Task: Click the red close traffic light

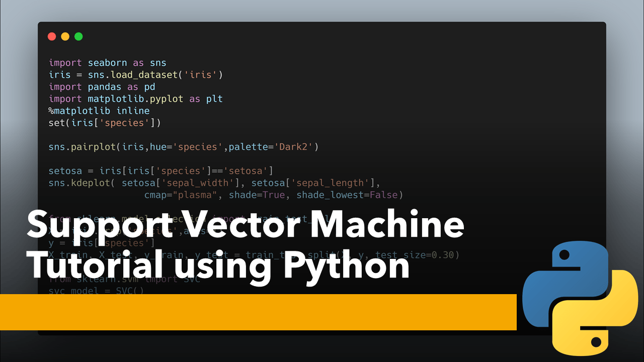Action: (52, 36)
